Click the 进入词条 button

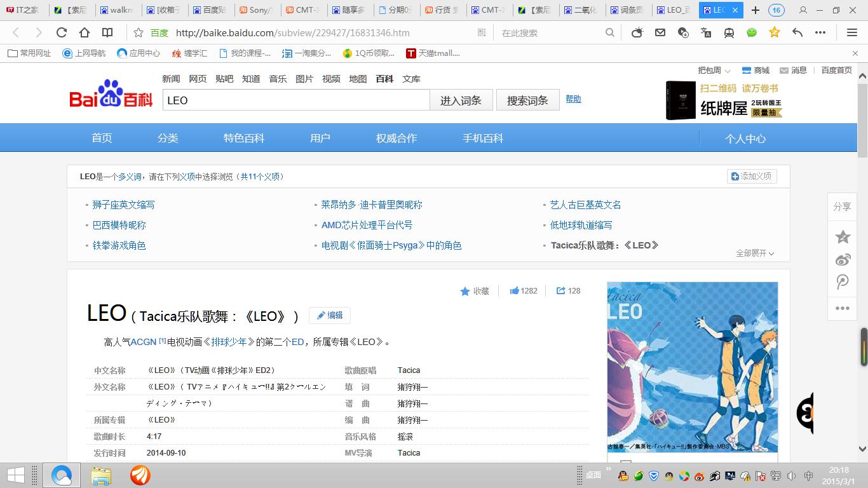[461, 100]
